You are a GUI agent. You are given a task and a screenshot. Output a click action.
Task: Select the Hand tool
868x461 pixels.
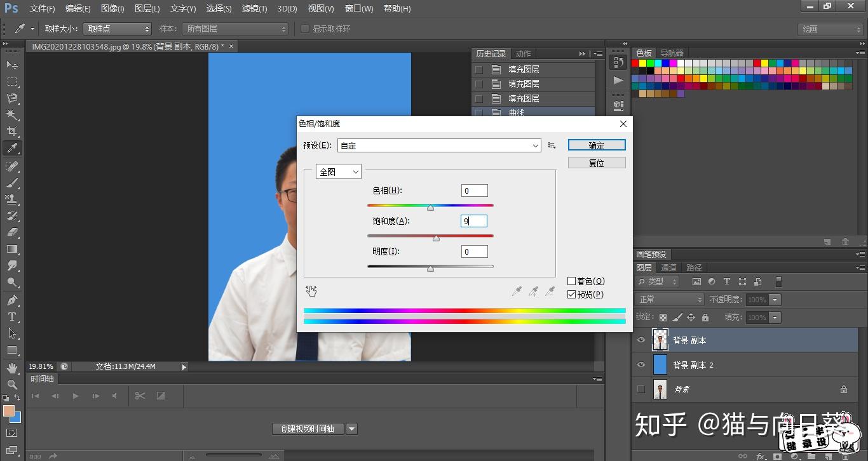click(12, 368)
